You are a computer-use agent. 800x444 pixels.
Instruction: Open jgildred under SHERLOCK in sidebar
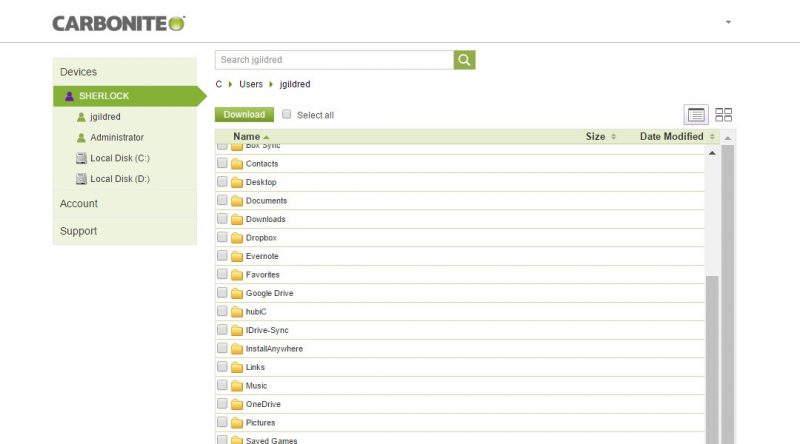coord(105,117)
